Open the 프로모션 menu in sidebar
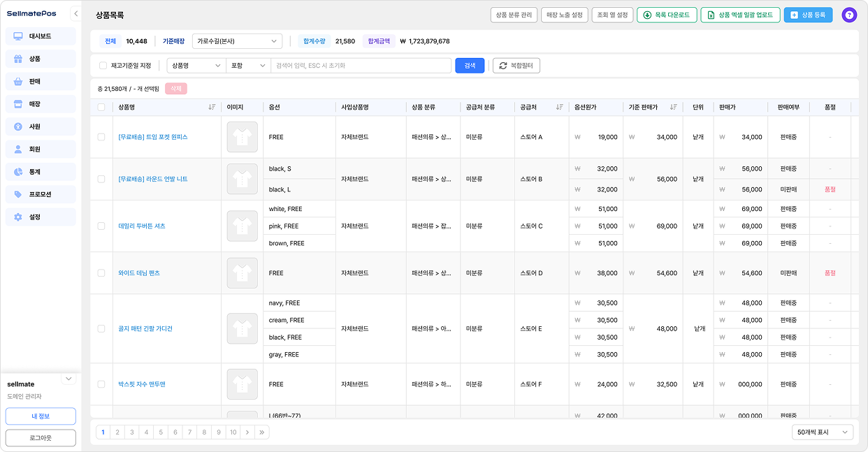This screenshot has width=868, height=452. (41, 194)
